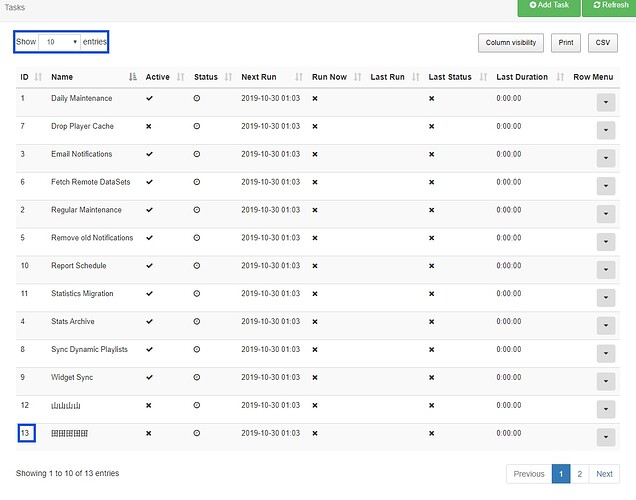The height and width of the screenshot is (500, 636).
Task: Click the Row Menu column header
Action: click(593, 77)
